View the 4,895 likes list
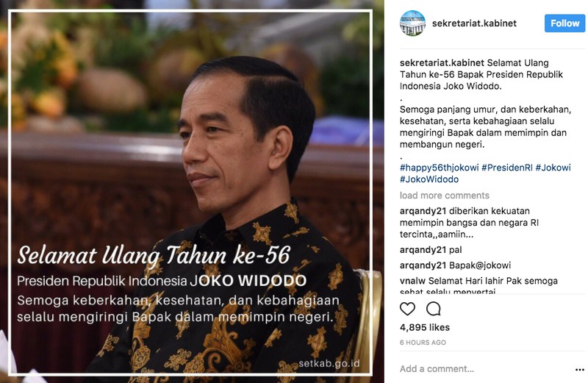Image resolution: width=588 pixels, height=383 pixels. click(x=425, y=327)
